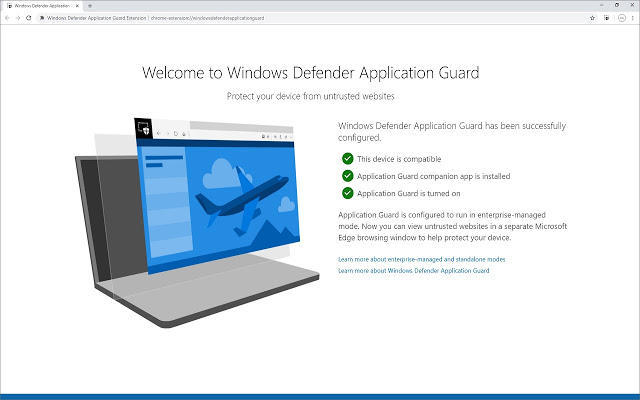Open 'Learn more about enterprise-managed and standalone modes'
This screenshot has height=400, width=640.
point(421,259)
